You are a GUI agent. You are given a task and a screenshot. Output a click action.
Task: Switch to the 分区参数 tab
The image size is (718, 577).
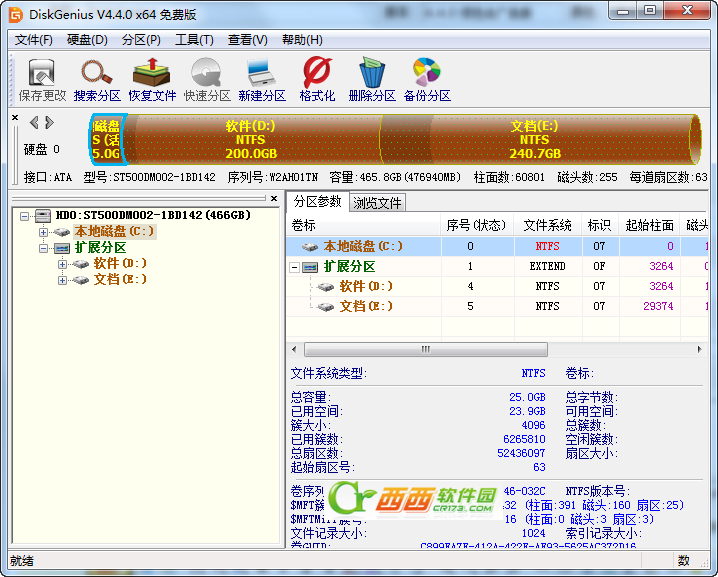(317, 201)
